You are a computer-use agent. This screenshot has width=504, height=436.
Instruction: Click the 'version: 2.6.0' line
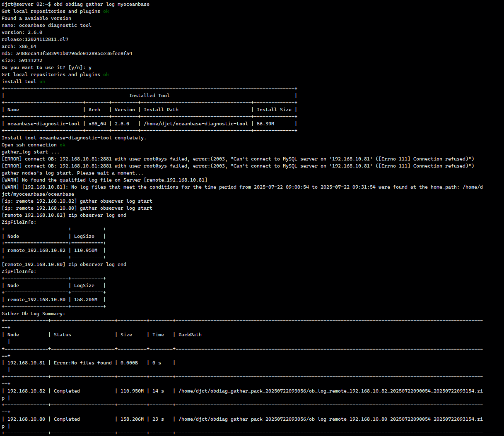pyautogui.click(x=22, y=32)
